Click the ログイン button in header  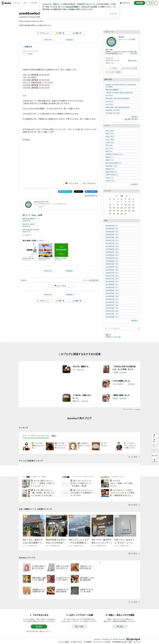[152, 3]
